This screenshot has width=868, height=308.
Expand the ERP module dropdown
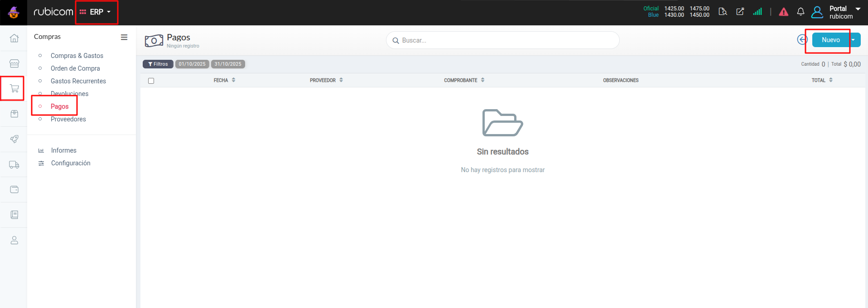point(96,12)
